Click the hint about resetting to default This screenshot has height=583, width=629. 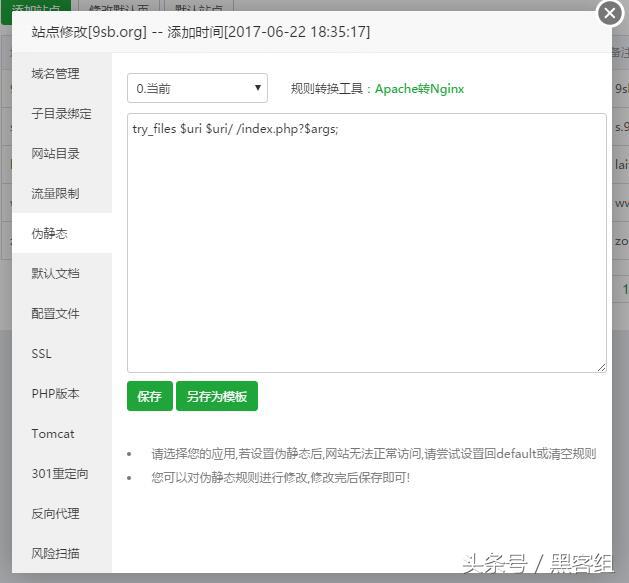373,454
